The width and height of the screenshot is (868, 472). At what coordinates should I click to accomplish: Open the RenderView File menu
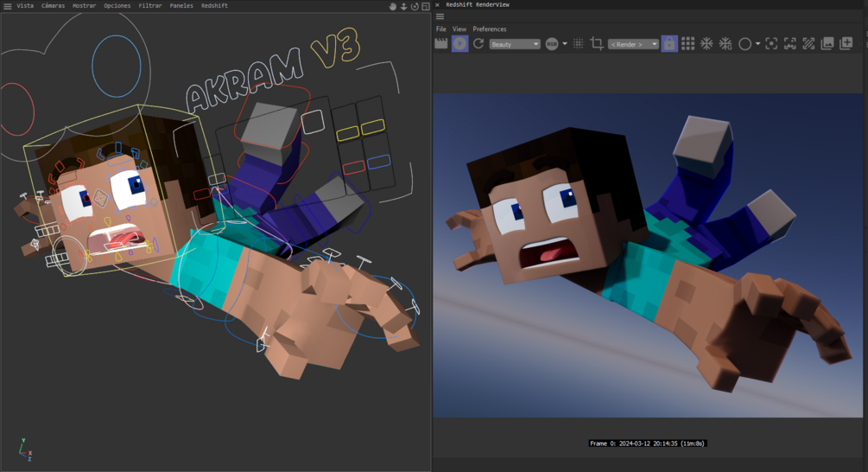coord(441,29)
